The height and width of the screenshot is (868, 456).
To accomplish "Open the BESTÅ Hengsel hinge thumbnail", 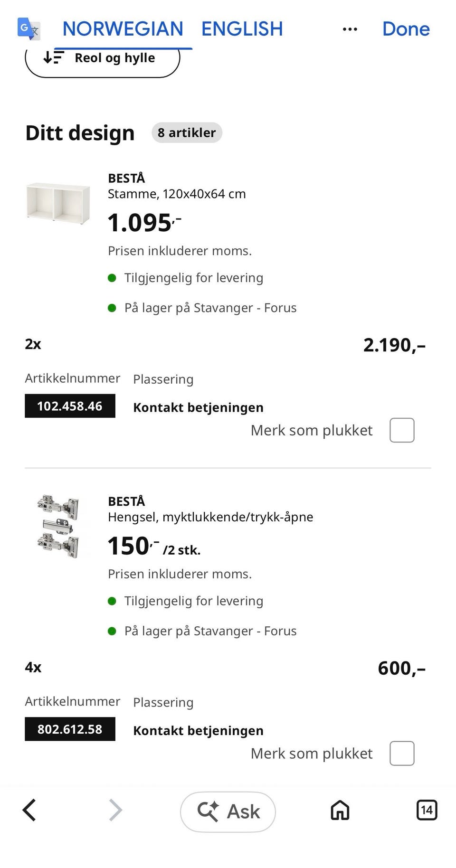I will (x=57, y=526).
